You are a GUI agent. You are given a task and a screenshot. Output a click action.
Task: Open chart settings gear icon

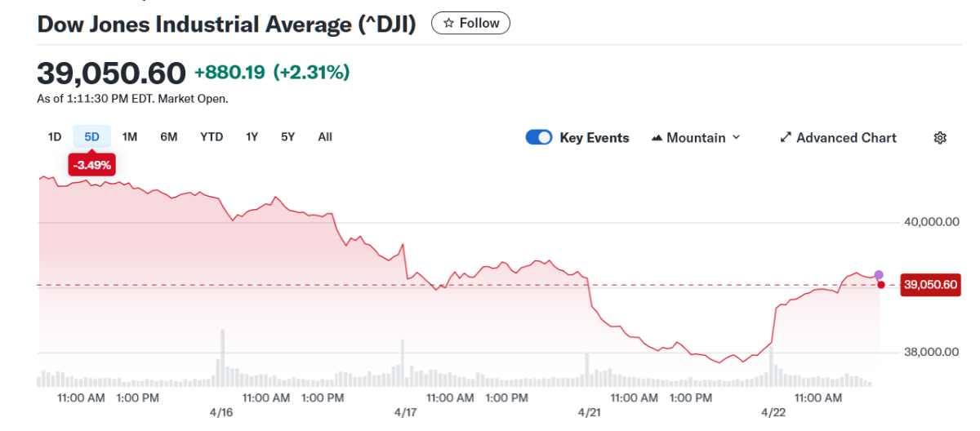click(939, 138)
